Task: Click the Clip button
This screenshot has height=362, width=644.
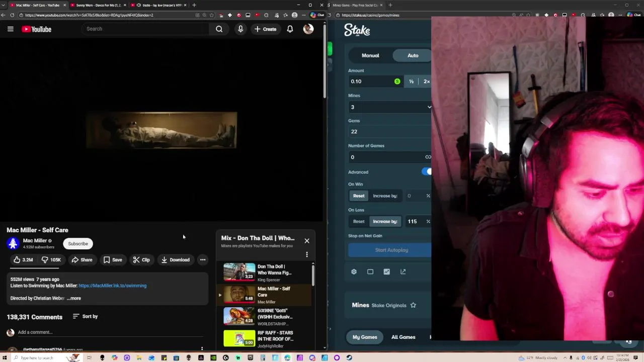Action: (x=141, y=260)
